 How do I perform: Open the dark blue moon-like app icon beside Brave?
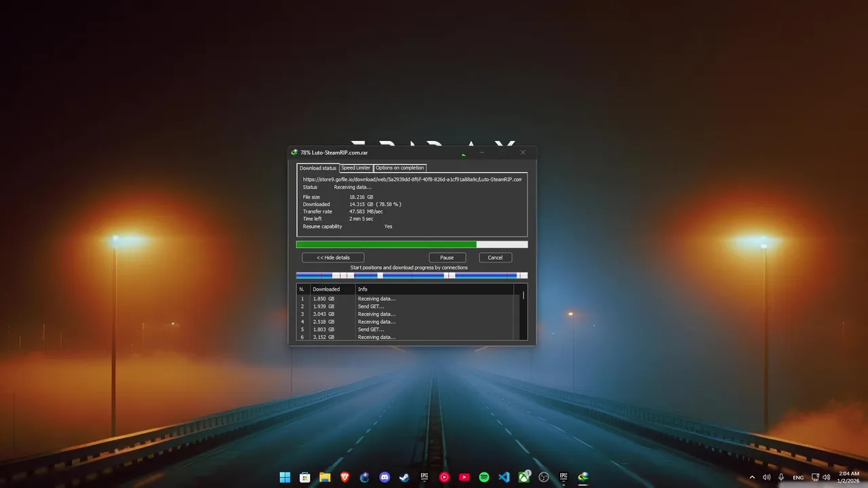[364, 477]
